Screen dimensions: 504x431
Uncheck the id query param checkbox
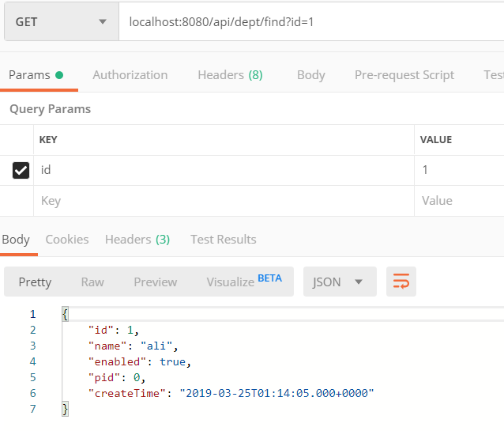(21, 170)
